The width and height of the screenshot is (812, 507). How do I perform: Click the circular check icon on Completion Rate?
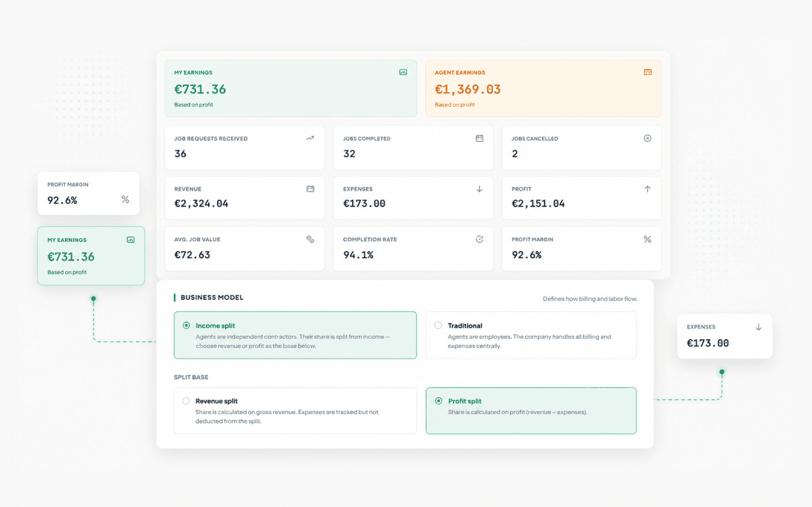pyautogui.click(x=480, y=239)
